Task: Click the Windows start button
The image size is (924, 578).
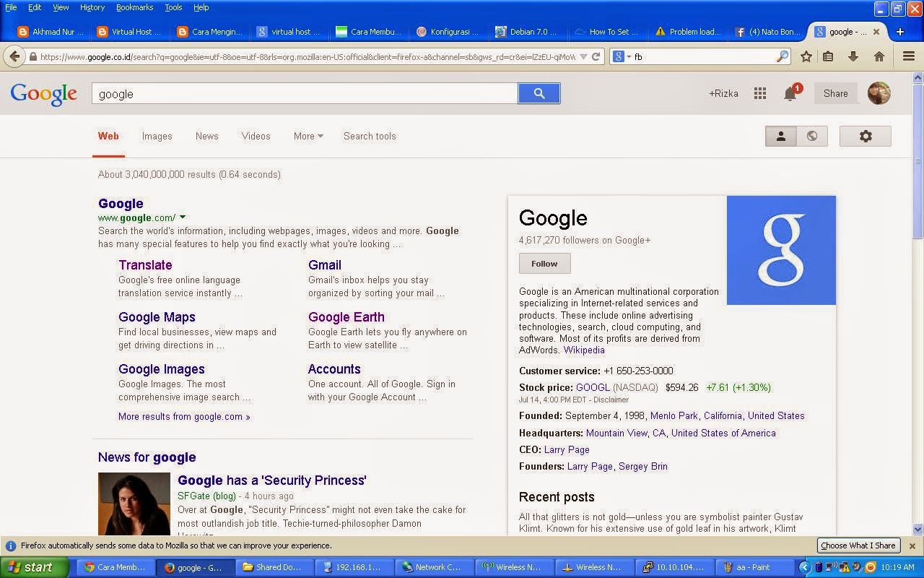Action: [35, 567]
